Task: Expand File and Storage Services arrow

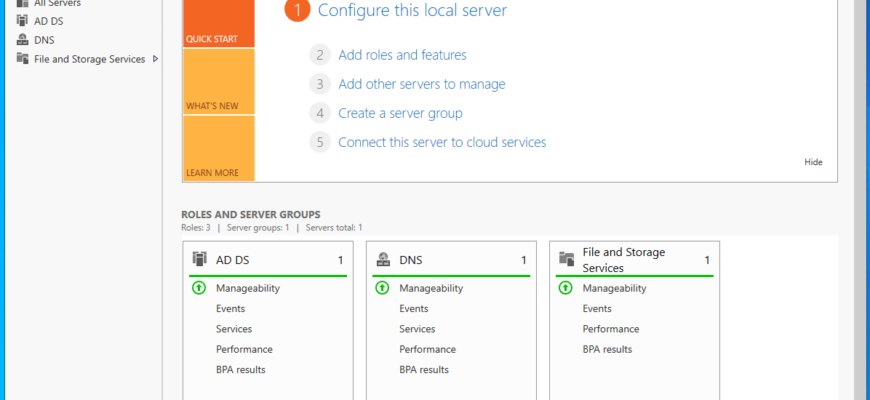Action: [x=155, y=58]
